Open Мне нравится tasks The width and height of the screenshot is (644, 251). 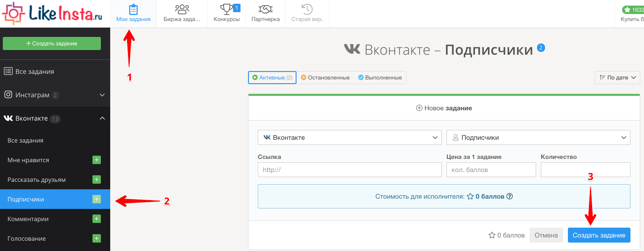pyautogui.click(x=28, y=160)
